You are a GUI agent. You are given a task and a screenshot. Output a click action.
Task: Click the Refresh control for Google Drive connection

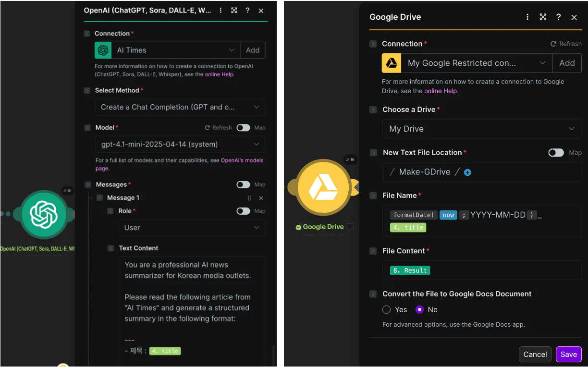coord(566,44)
